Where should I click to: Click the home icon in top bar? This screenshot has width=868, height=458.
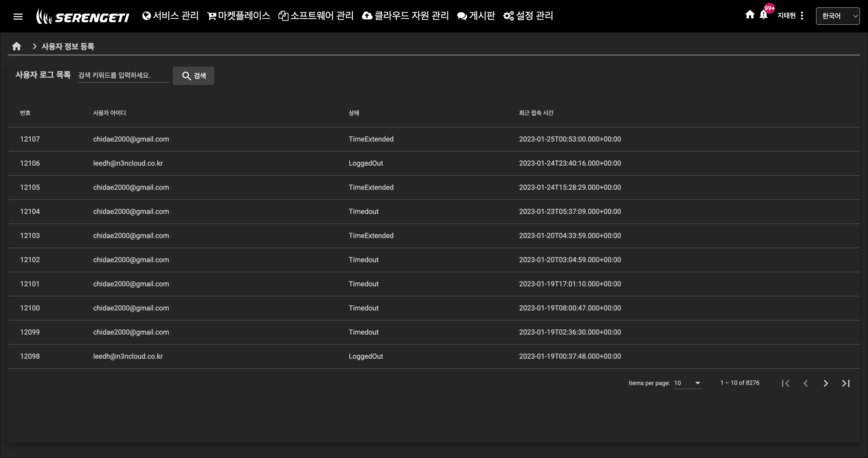click(749, 15)
